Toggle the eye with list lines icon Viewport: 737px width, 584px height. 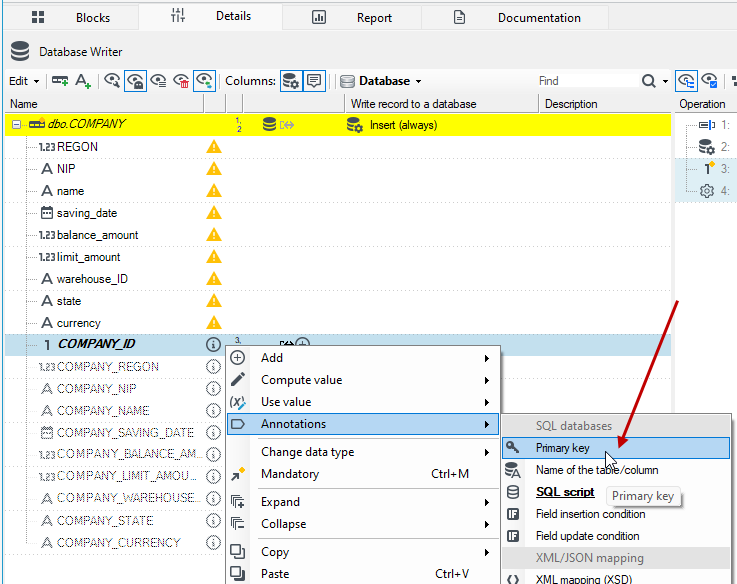tap(158, 81)
